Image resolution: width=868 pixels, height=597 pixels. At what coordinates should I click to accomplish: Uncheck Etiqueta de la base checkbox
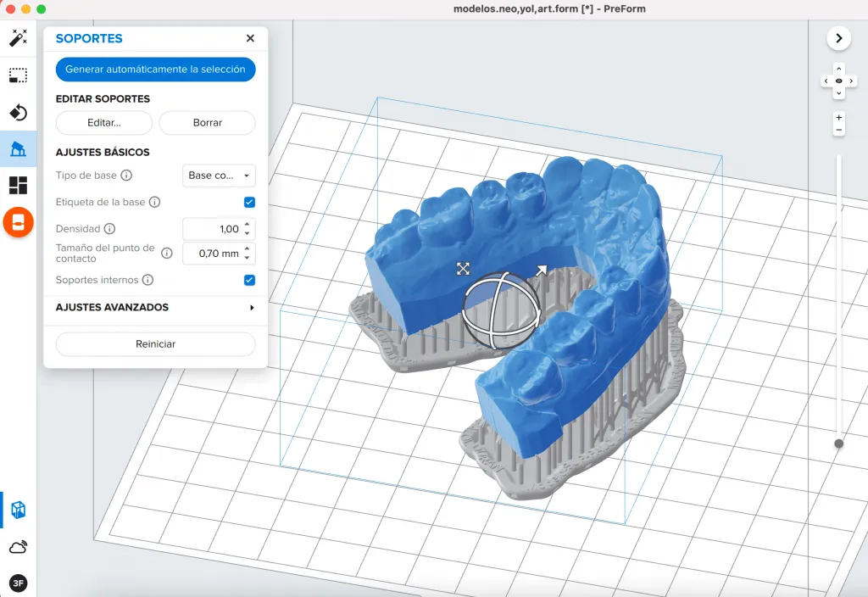tap(250, 202)
